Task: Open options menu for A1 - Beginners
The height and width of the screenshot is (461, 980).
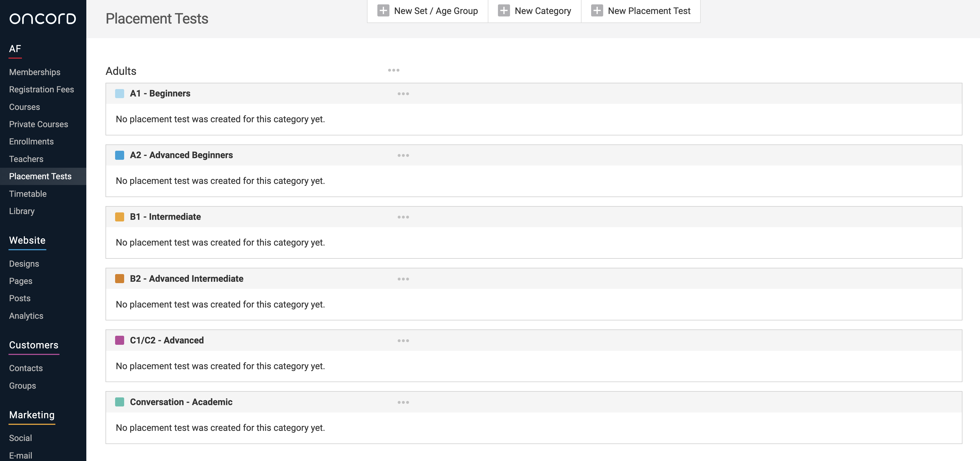Action: (403, 94)
